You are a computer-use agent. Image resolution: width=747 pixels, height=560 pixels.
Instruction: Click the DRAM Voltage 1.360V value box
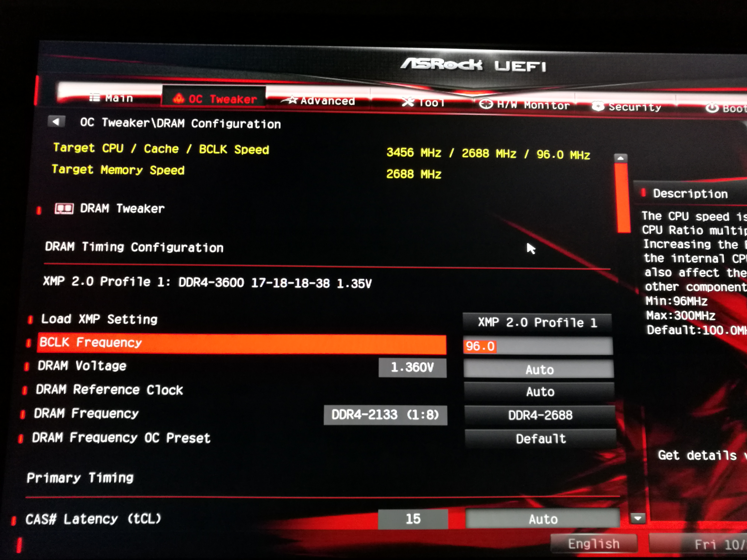click(x=412, y=367)
